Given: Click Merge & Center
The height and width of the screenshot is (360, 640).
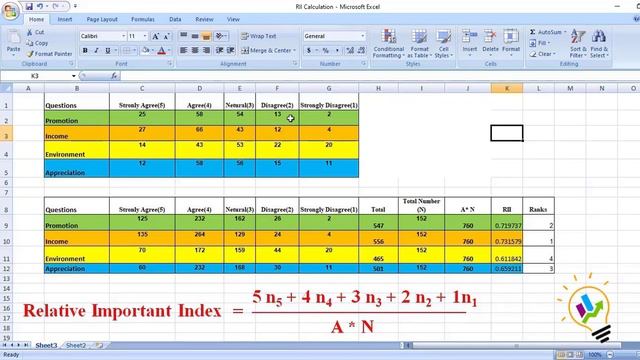Looking at the screenshot, I should click(x=266, y=50).
